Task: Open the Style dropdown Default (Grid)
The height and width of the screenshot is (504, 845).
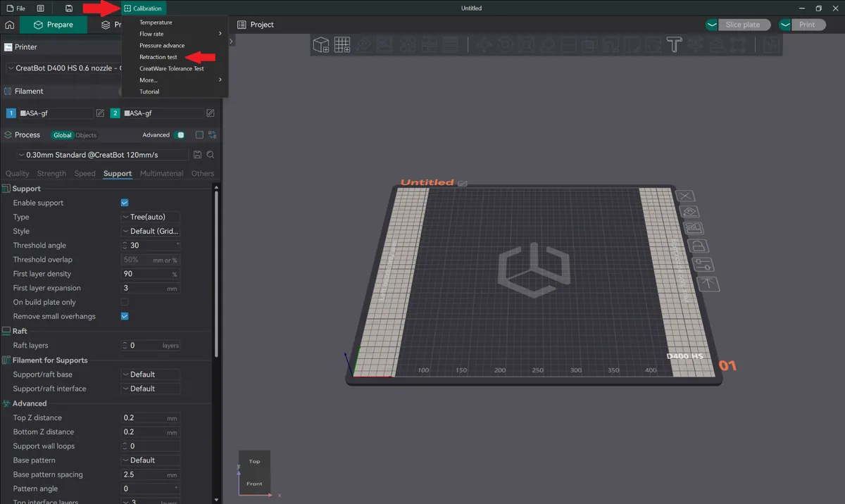Action: [151, 231]
